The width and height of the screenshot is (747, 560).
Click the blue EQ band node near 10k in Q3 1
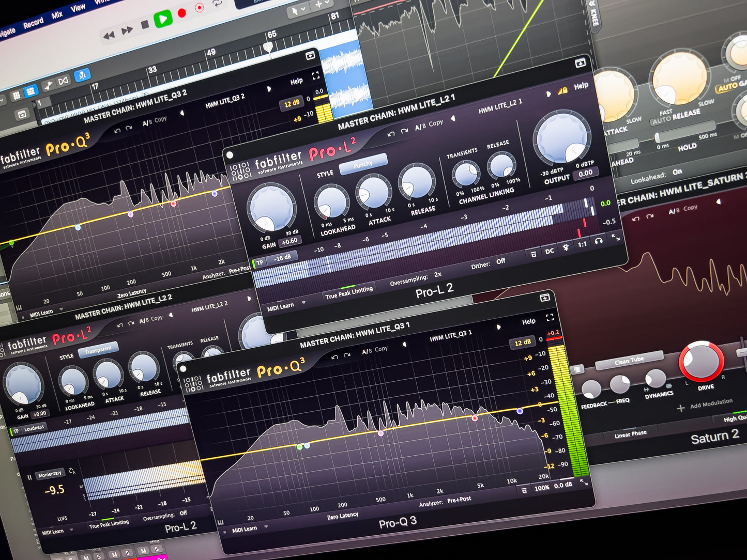click(x=520, y=411)
